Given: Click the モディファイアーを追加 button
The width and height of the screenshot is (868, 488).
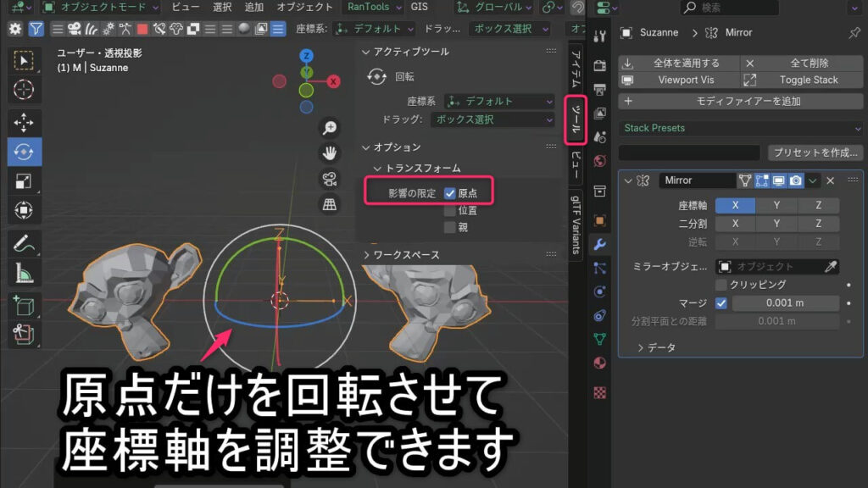Looking at the screenshot, I should tap(740, 101).
